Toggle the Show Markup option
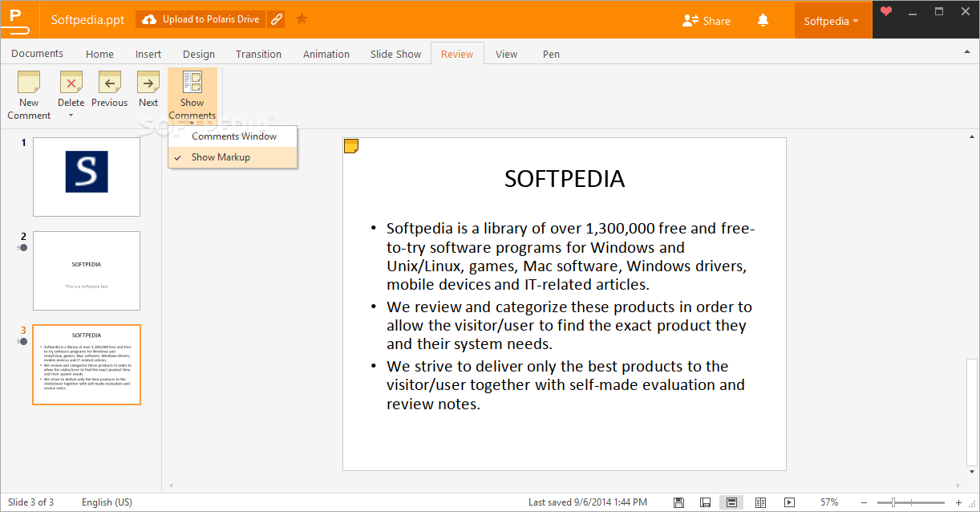This screenshot has height=512, width=980. [x=233, y=157]
